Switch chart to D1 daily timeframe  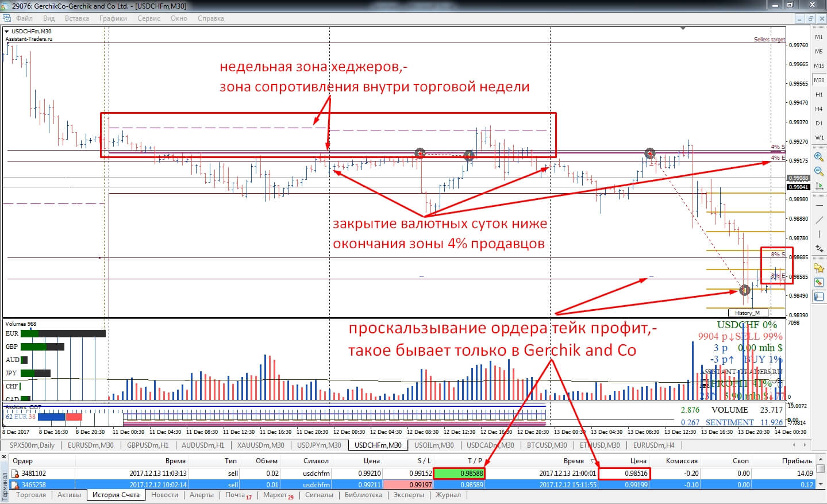tap(819, 123)
